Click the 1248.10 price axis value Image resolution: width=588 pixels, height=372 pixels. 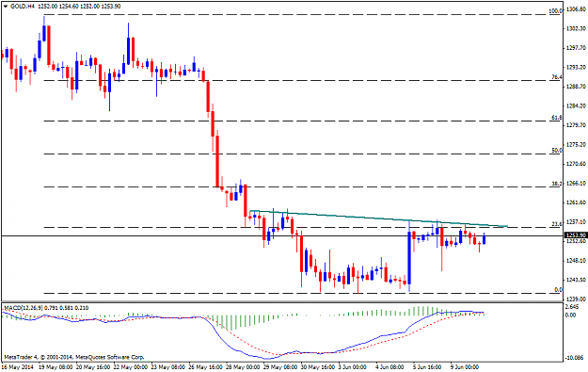[576, 261]
